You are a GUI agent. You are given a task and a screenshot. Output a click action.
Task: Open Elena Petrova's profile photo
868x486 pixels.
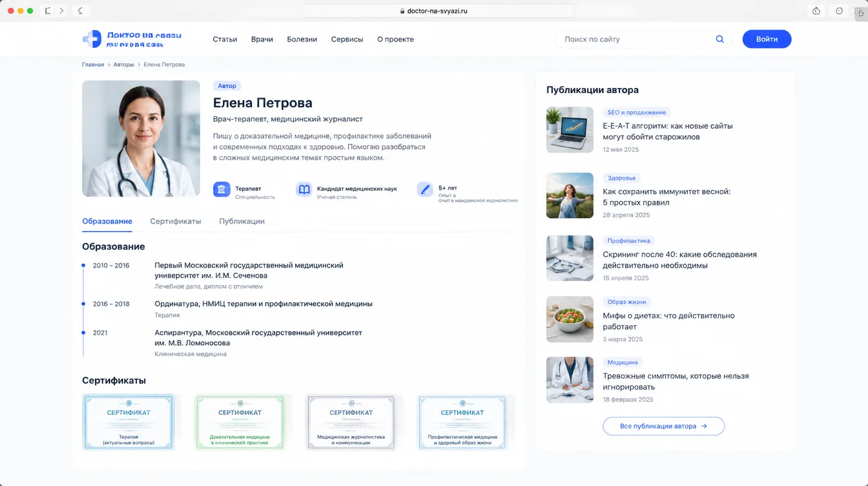(141, 138)
